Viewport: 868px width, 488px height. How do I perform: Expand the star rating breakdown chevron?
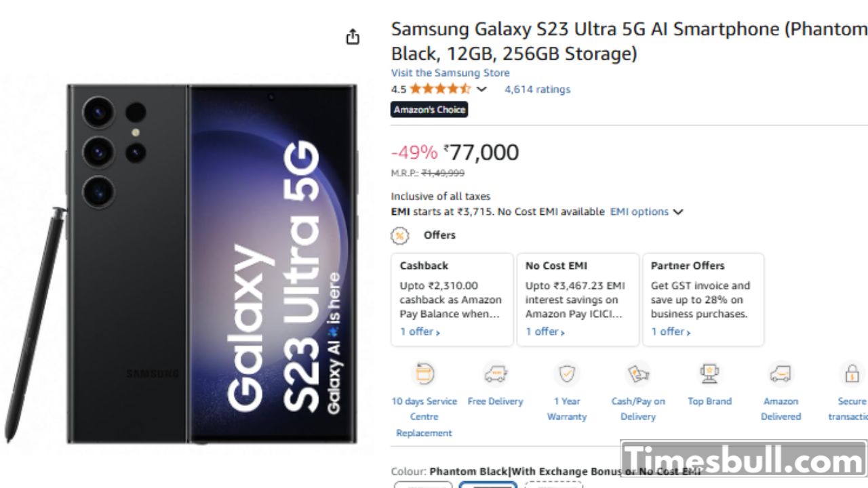tap(481, 89)
